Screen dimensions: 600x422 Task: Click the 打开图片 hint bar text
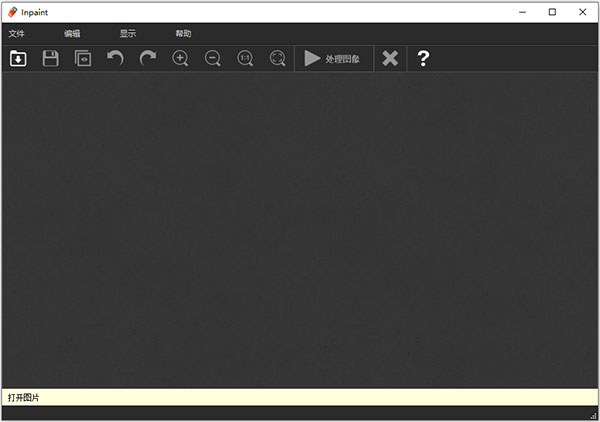click(23, 398)
